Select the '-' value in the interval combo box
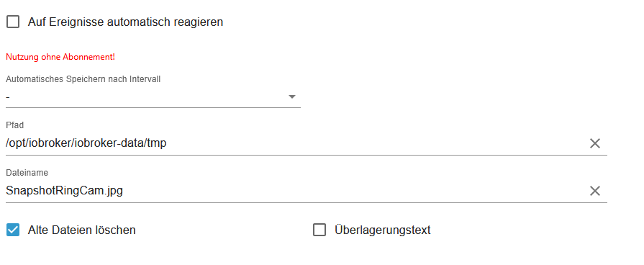Viewport: 644px width, 265px height. tap(8, 97)
